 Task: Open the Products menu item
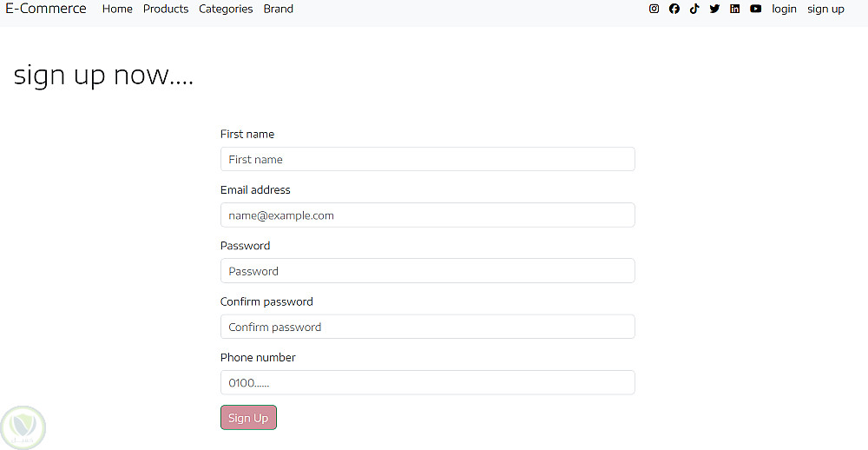pyautogui.click(x=166, y=9)
